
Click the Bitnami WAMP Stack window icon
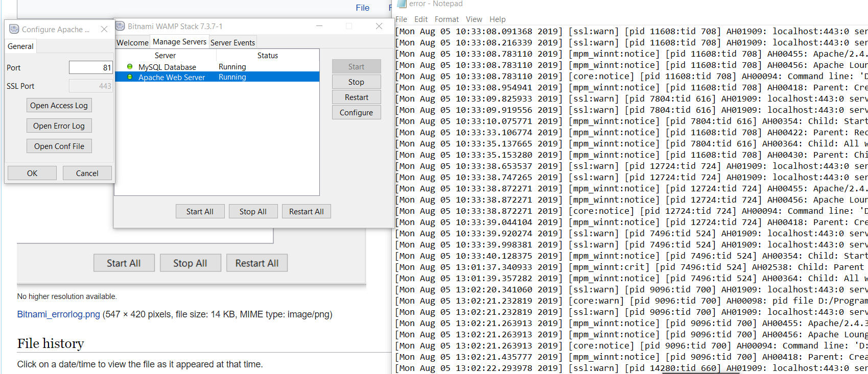[121, 26]
